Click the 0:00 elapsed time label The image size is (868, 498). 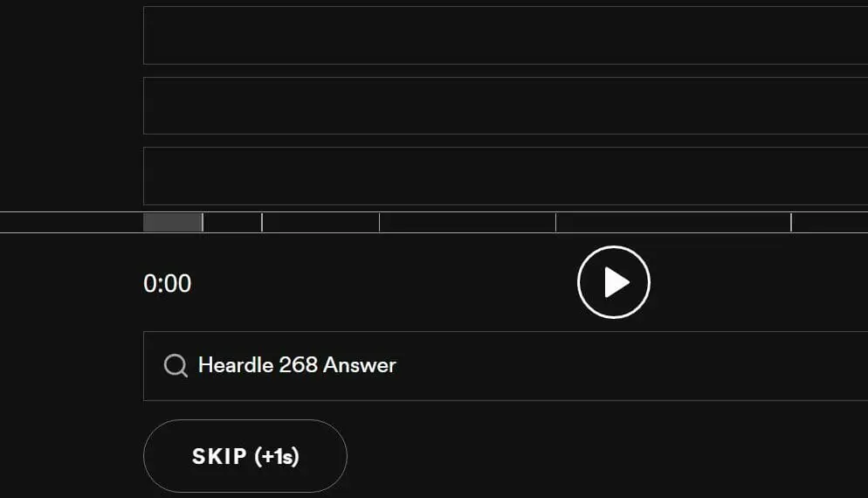[x=167, y=283]
